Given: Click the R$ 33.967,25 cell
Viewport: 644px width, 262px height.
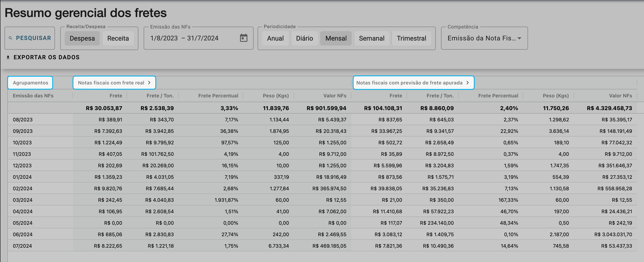Looking at the screenshot, I should (x=387, y=131).
